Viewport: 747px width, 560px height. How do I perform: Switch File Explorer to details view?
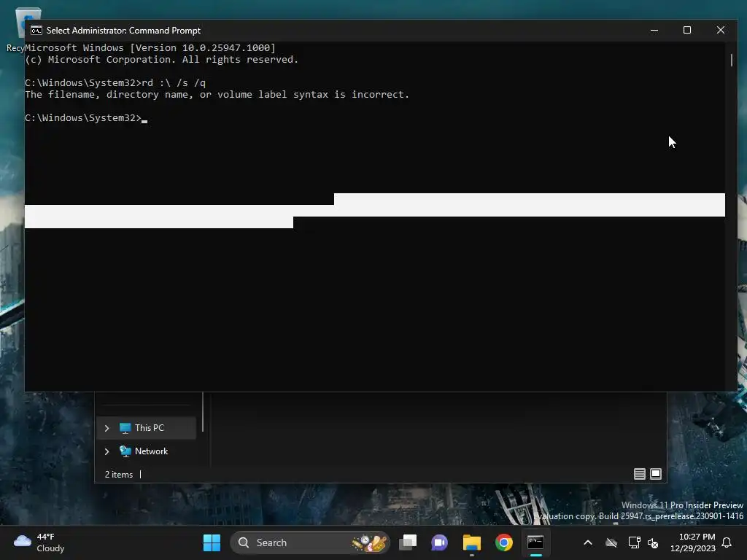point(640,474)
